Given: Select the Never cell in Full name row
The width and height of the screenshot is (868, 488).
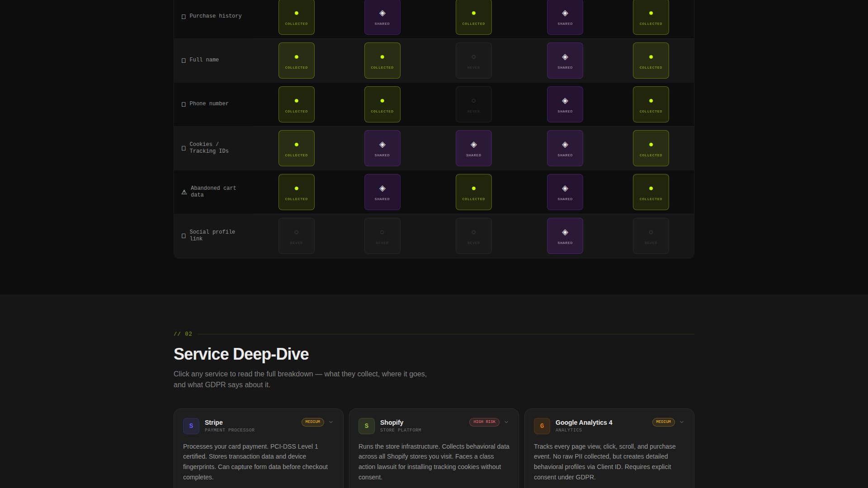Looking at the screenshot, I should [473, 61].
